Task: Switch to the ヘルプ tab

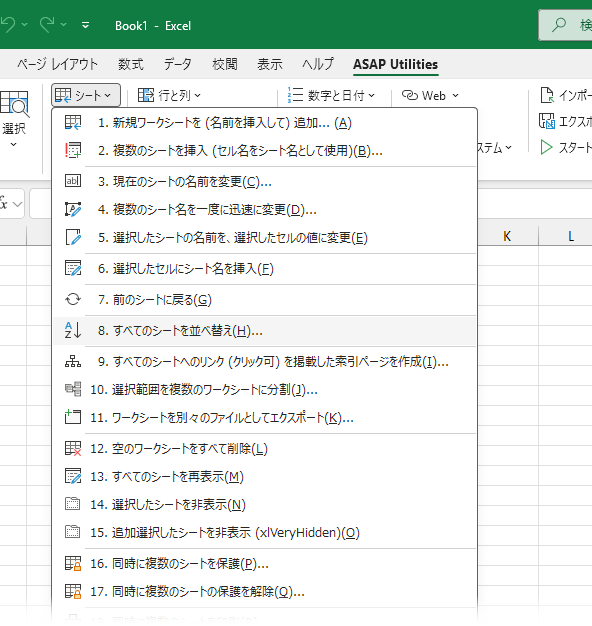Action: [318, 64]
